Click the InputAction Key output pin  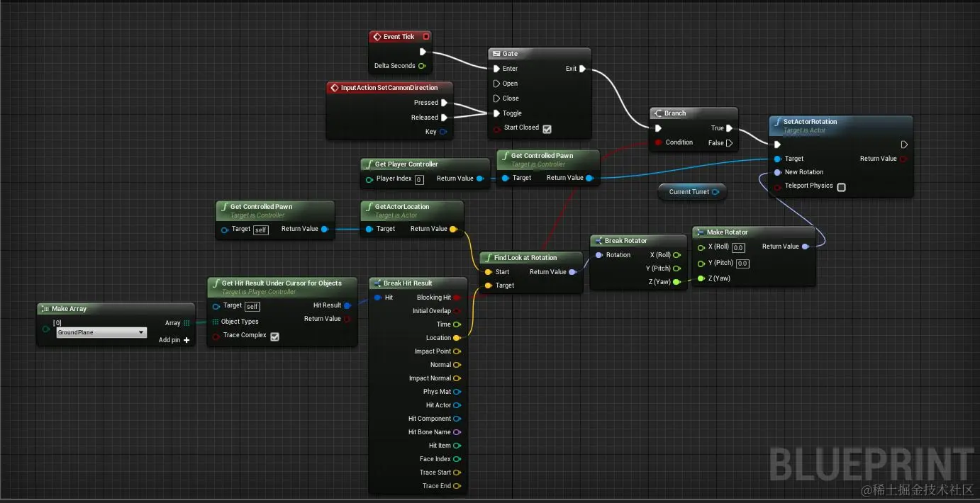443,132
